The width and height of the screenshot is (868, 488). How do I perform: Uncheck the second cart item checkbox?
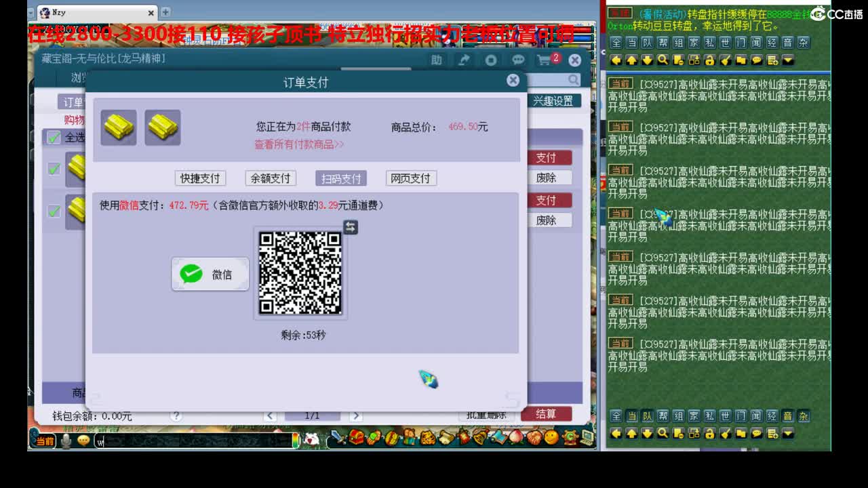click(x=54, y=211)
